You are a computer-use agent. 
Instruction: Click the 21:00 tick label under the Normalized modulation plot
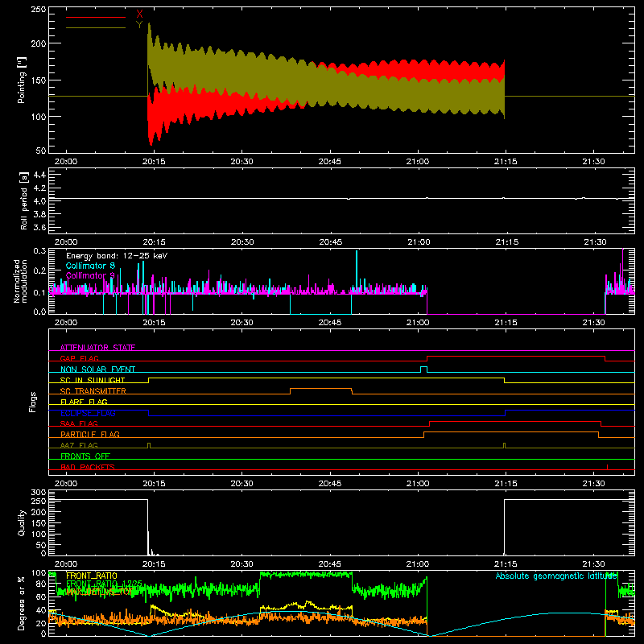(418, 323)
